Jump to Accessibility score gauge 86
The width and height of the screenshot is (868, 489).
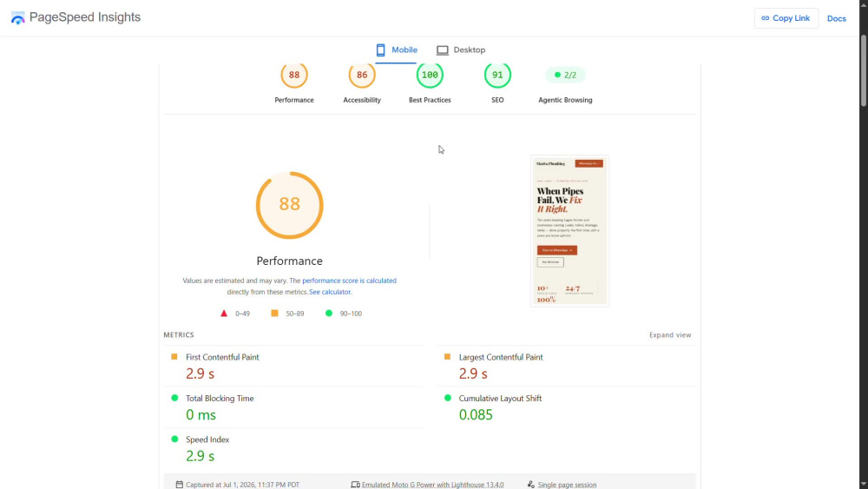[x=362, y=75]
